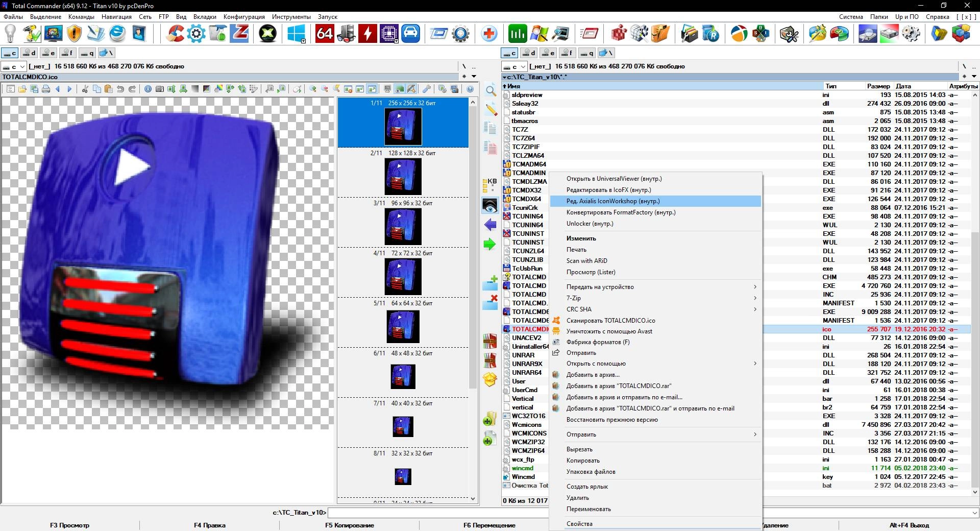Open the CPU-Z purple chip icon
This screenshot has height=531, width=980.
389,34
